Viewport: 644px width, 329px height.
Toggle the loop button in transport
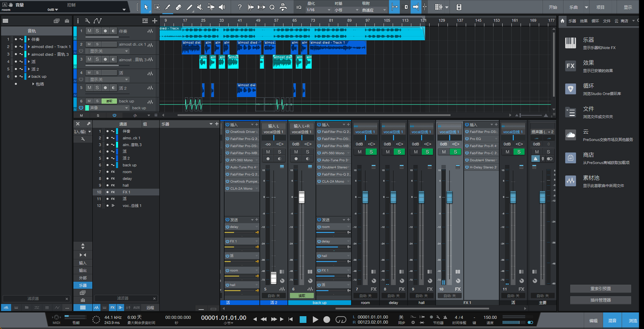tap(340, 320)
